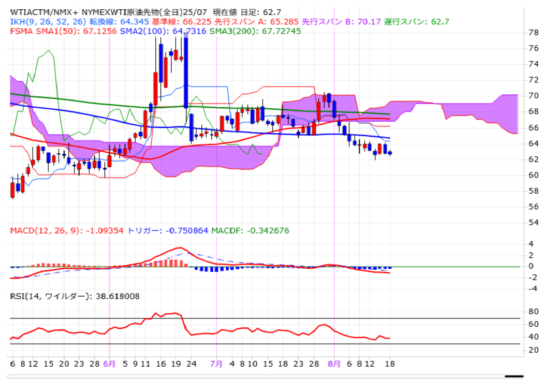Screen dimensions: 557x392
Task: Click the MACD axis label 4
Action: pyautogui.click(x=531, y=244)
